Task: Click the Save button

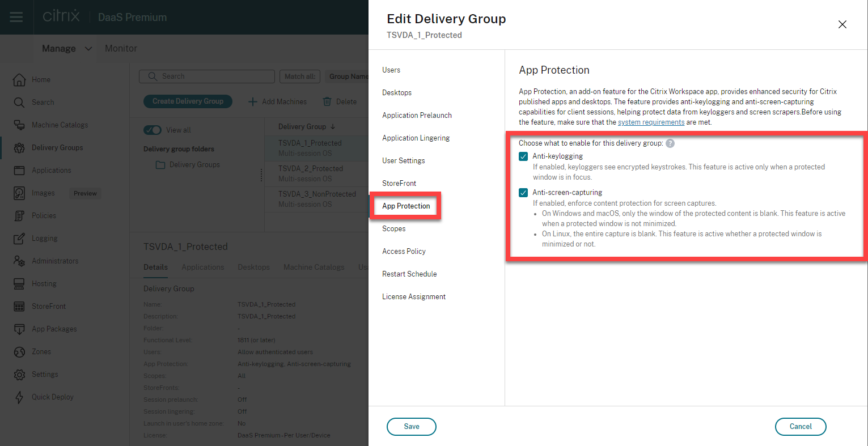Action: click(412, 426)
